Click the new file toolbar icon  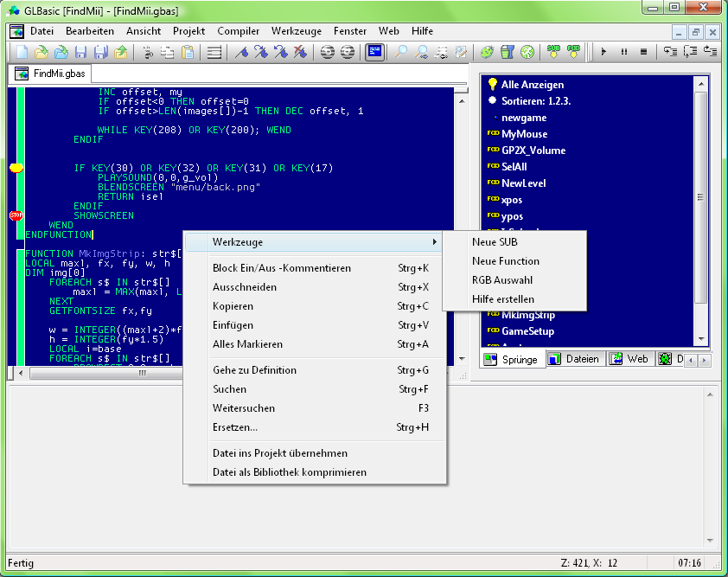tap(22, 52)
